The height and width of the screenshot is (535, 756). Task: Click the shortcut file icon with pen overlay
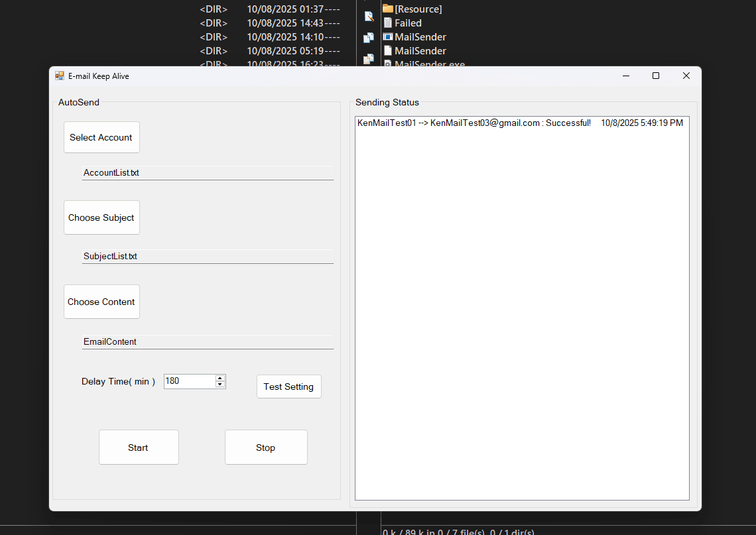pyautogui.click(x=369, y=16)
